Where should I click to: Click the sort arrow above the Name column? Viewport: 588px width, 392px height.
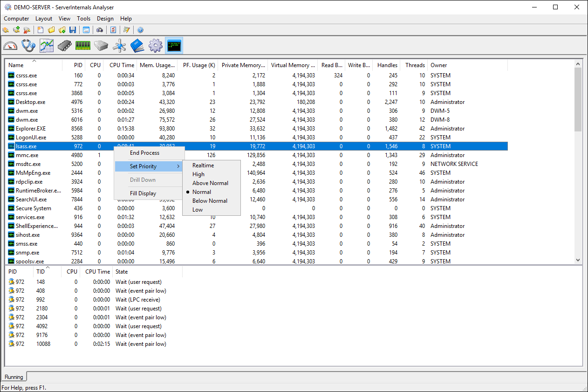click(x=34, y=61)
